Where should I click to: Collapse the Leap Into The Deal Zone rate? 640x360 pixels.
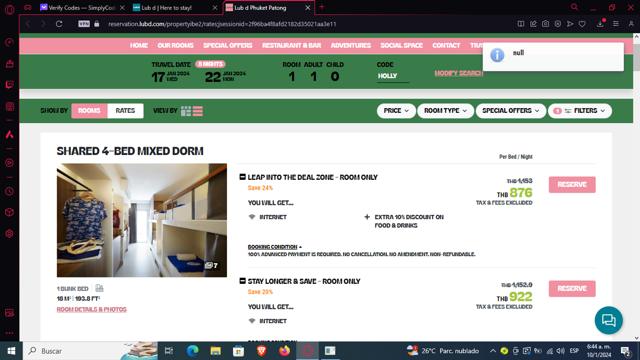242,177
